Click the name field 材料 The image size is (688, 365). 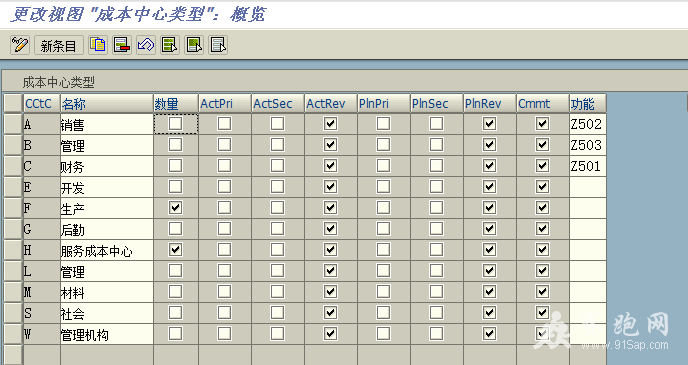(107, 292)
